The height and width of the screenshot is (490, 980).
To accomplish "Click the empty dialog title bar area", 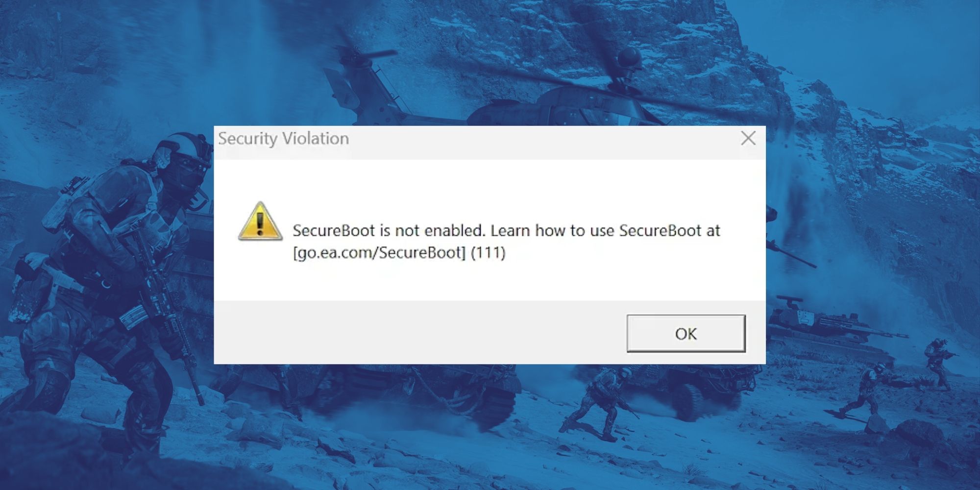I will click(539, 141).
